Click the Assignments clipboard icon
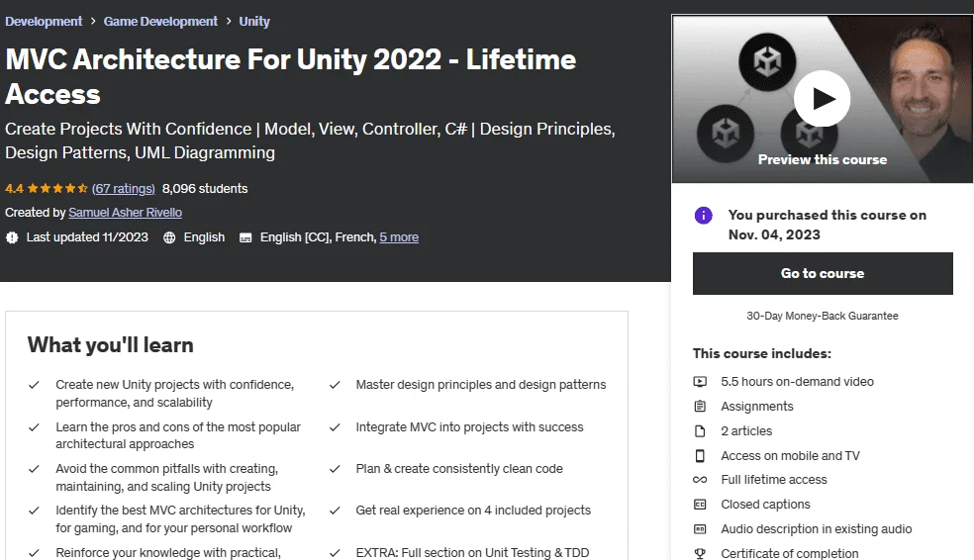The height and width of the screenshot is (560, 974). pos(700,407)
